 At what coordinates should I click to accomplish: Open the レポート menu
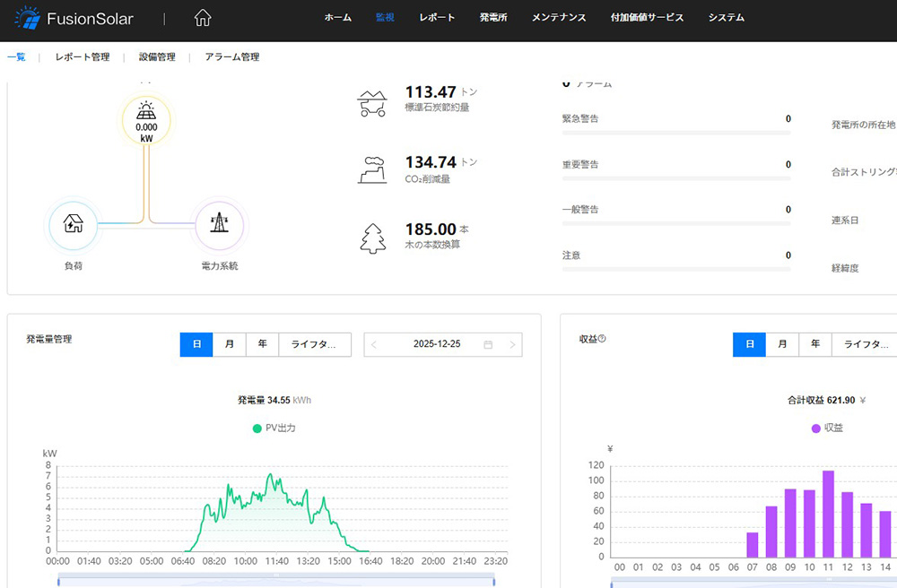point(437,18)
